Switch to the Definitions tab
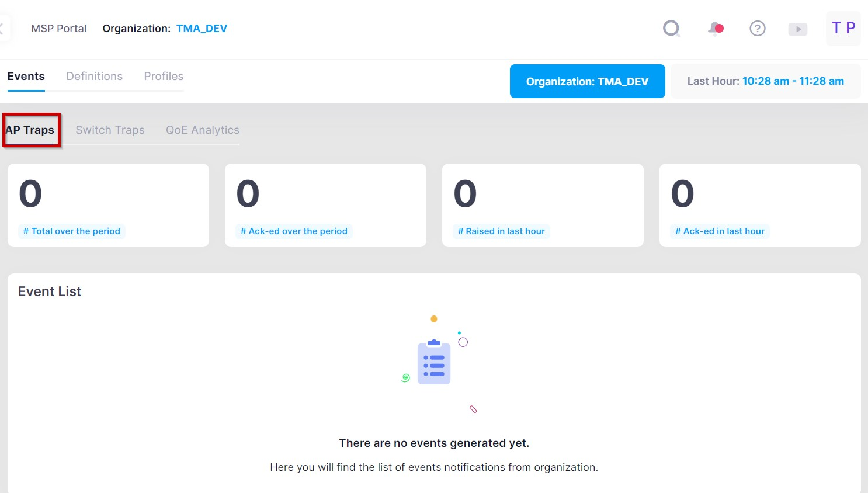This screenshot has height=493, width=868. tap(95, 77)
